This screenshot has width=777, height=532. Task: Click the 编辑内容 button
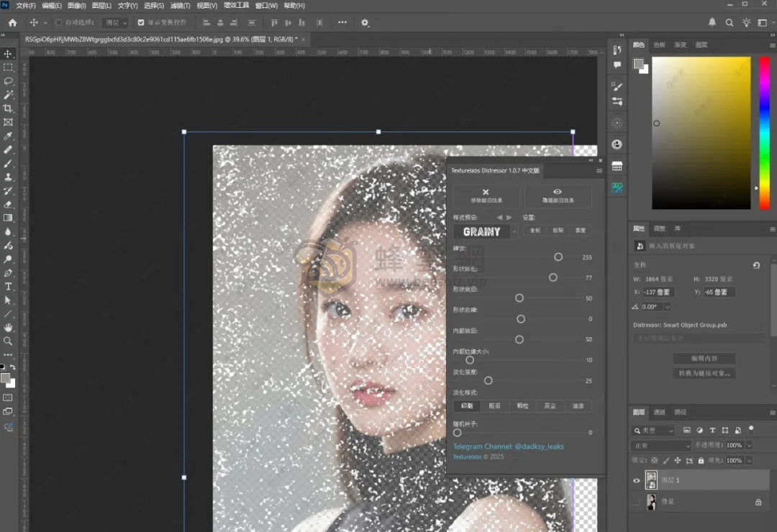(704, 358)
